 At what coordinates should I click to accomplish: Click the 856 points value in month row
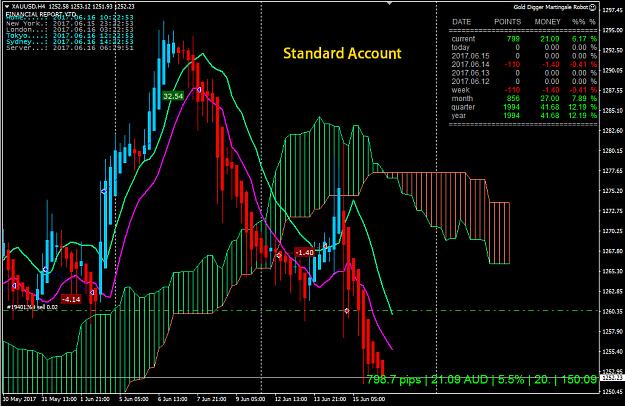tap(513, 98)
